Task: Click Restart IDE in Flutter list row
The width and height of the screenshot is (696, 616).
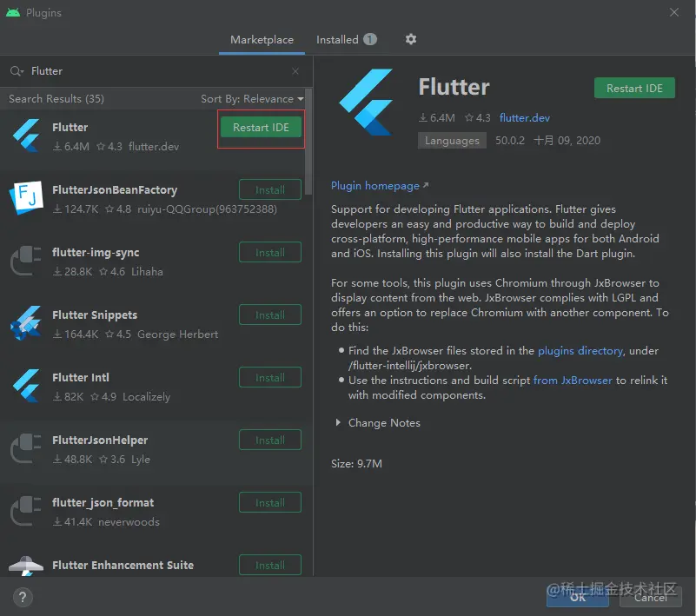Action: (261, 128)
